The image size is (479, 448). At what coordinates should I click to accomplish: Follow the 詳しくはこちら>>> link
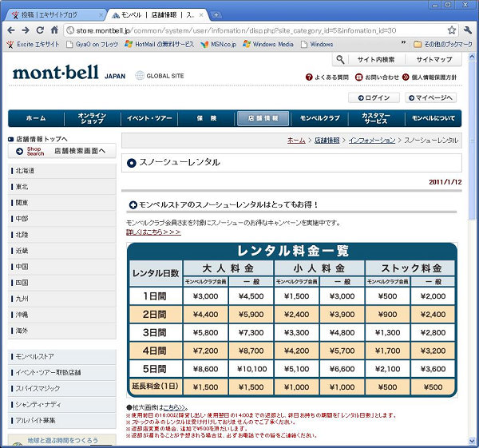click(153, 232)
